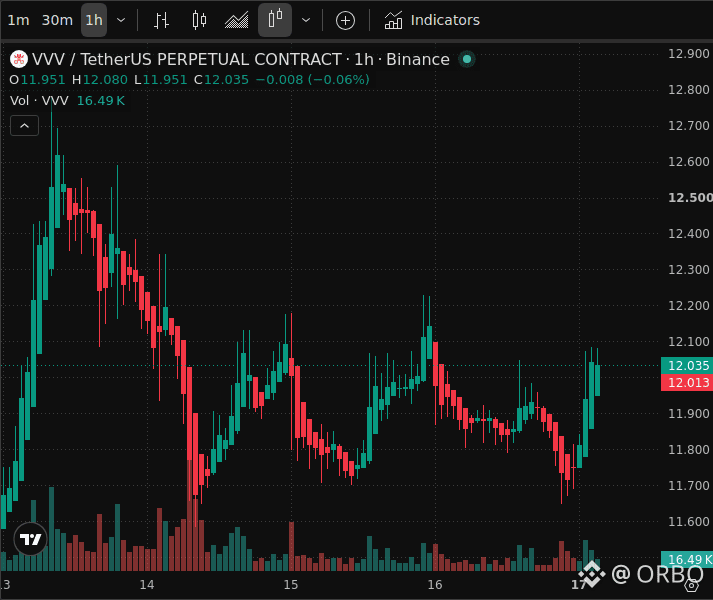Open chart settings gear near time axis
Image resolution: width=713 pixels, height=600 pixels.
pos(692,585)
